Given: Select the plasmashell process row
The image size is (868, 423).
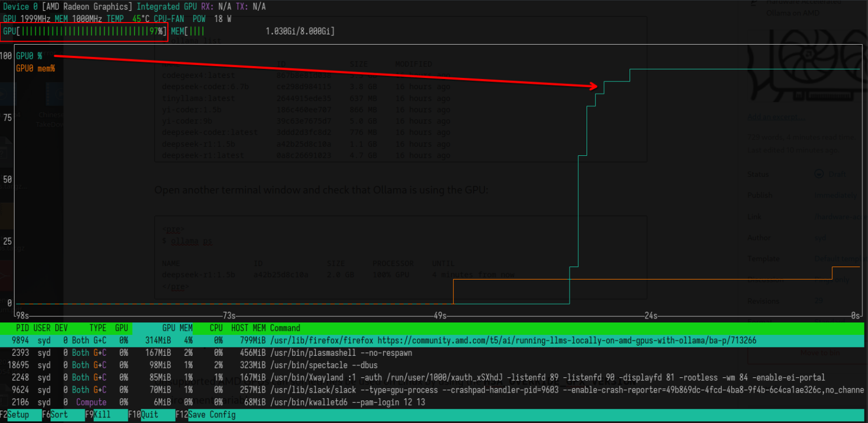Looking at the screenshot, I should [339, 353].
